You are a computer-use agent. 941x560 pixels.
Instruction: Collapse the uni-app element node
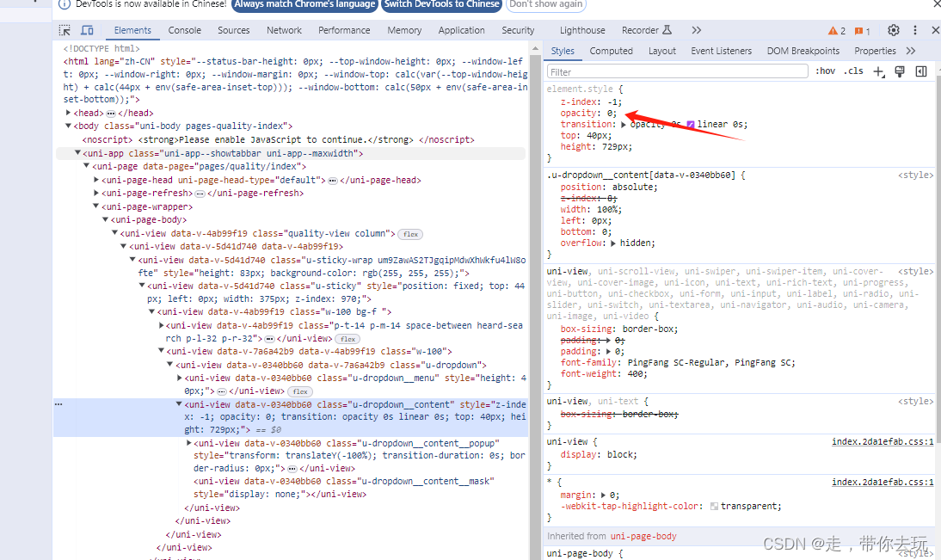[77, 153]
